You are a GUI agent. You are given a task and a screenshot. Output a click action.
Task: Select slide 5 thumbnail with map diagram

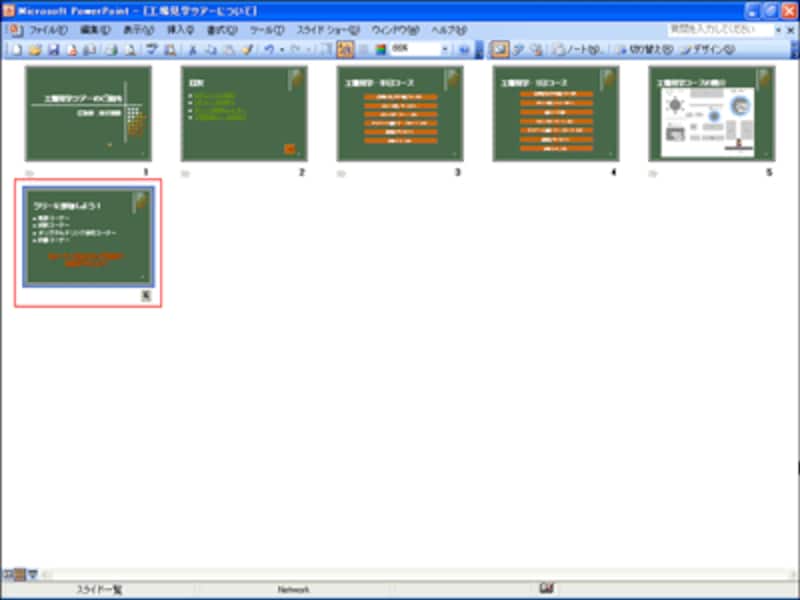coord(712,113)
